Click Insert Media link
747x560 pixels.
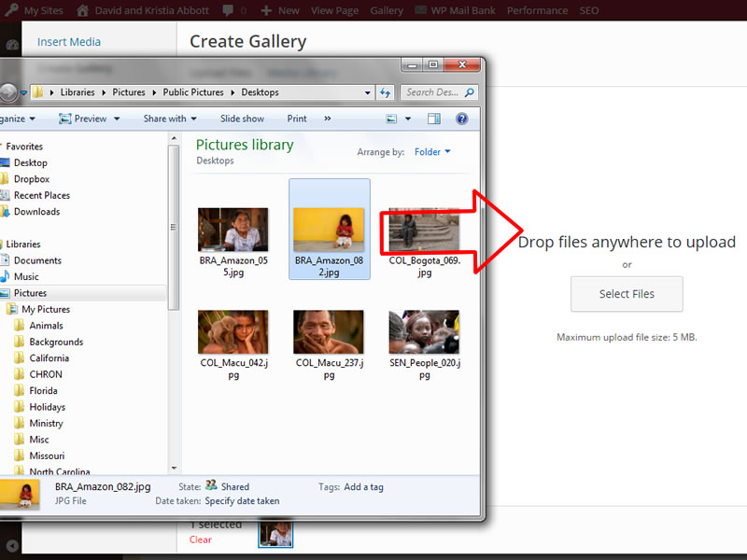(69, 42)
